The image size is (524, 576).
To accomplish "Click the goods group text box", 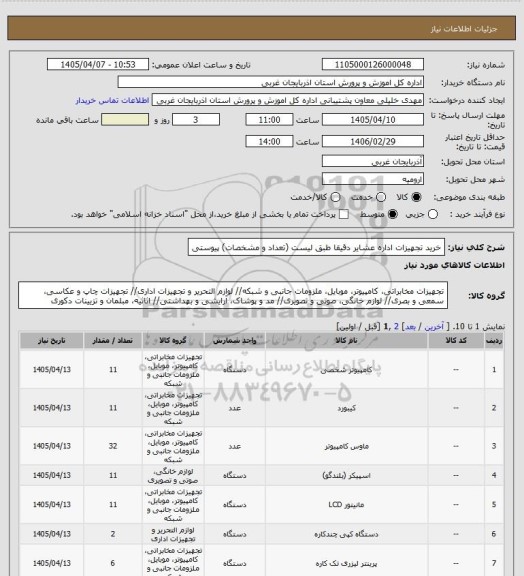I will [233, 296].
